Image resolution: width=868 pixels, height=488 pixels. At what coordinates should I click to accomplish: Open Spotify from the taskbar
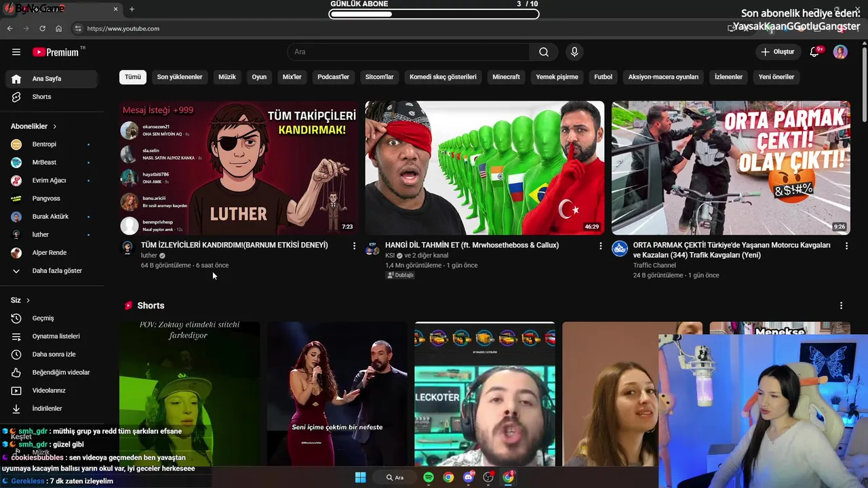coord(429,477)
